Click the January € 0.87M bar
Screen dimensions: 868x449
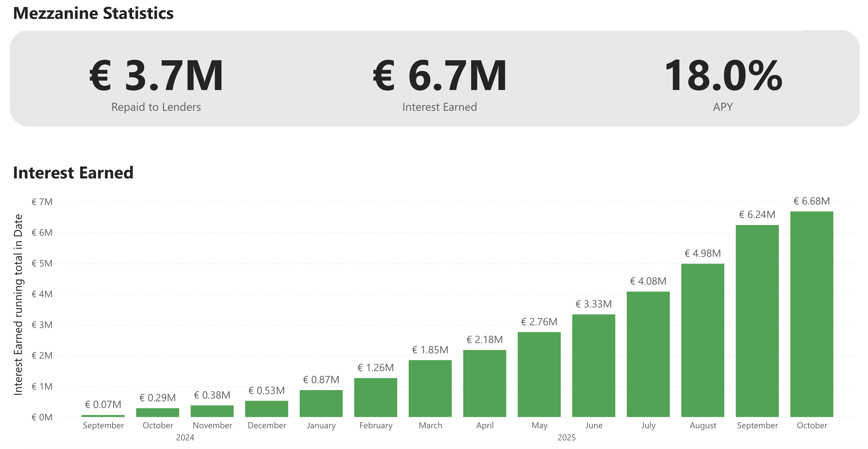click(321, 404)
